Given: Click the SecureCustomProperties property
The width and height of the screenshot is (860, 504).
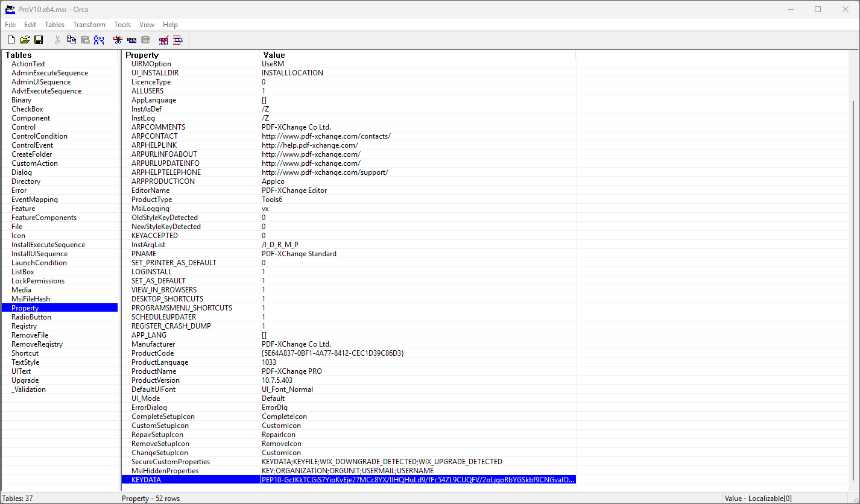Looking at the screenshot, I should 171,462.
